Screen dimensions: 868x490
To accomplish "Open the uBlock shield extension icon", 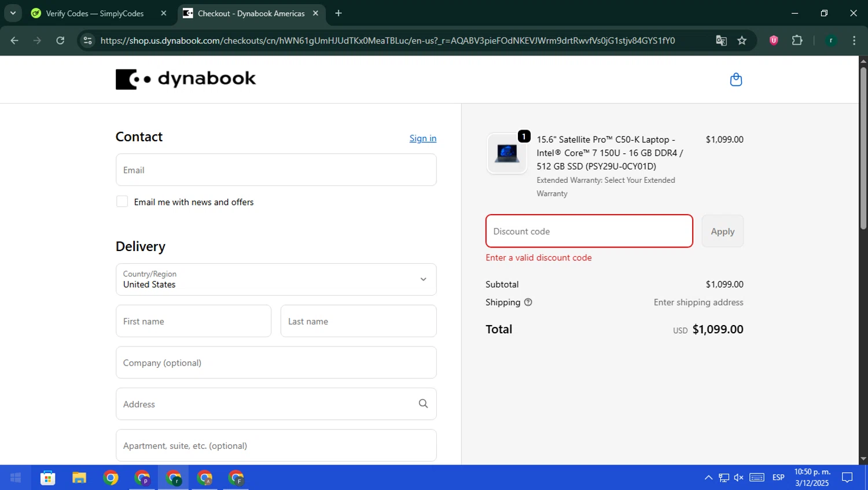I will (x=774, y=40).
